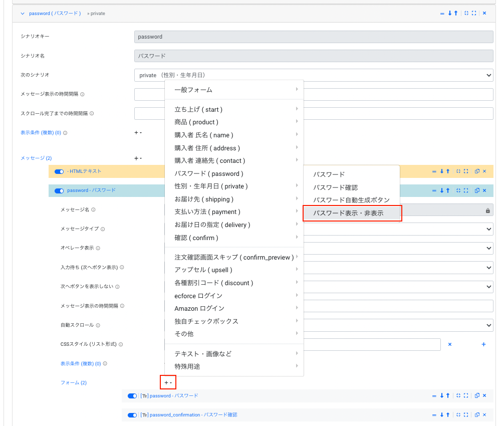Duplicate the HTMLテキスト message row
Image resolution: width=504 pixels, height=426 pixels.
[x=477, y=171]
